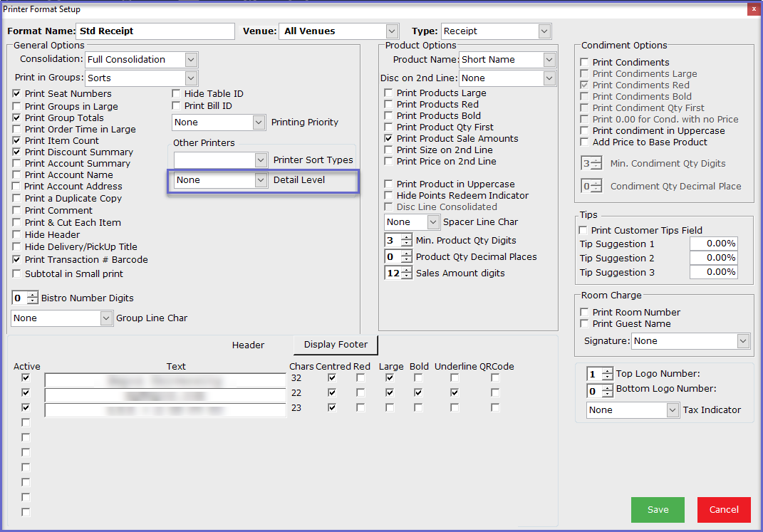The height and width of the screenshot is (532, 763).
Task: Open Group Line Char dropdown
Action: 106,318
